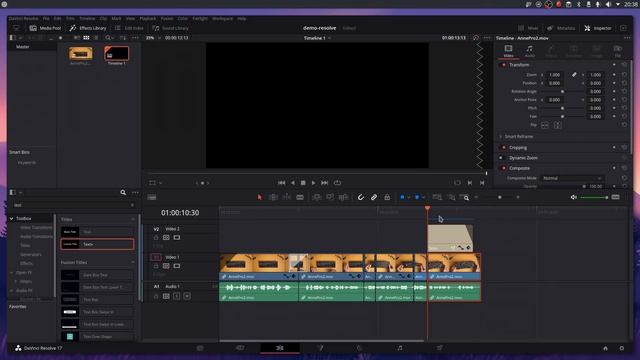Disable the Composite section toggle
The width and height of the screenshot is (640, 360).
click(x=504, y=168)
